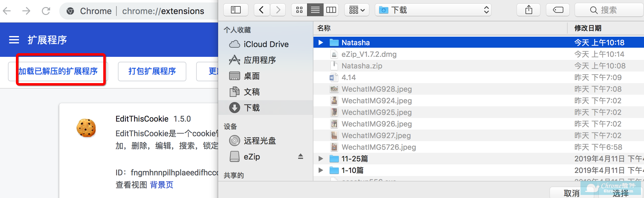Switch to icon view in file dialog

click(299, 10)
